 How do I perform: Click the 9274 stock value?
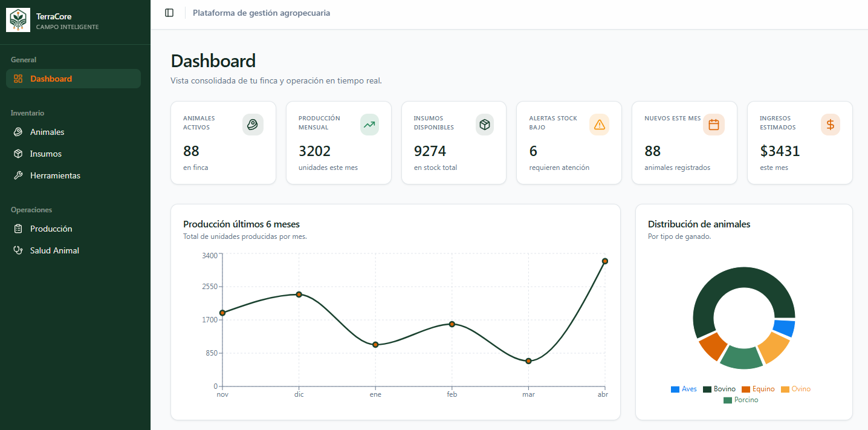(x=430, y=151)
